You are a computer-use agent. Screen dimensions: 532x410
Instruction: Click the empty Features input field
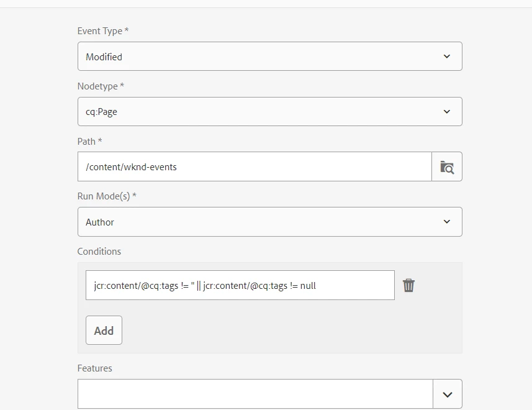click(x=255, y=394)
